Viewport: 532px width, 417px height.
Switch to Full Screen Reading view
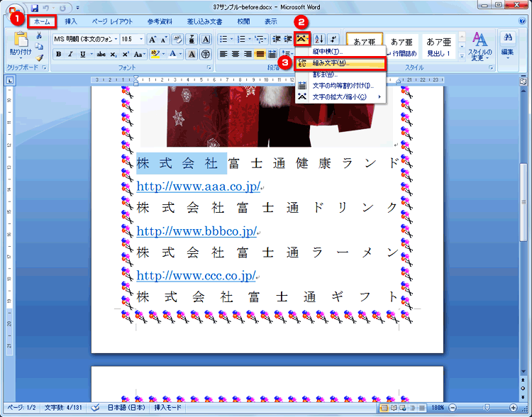click(394, 408)
